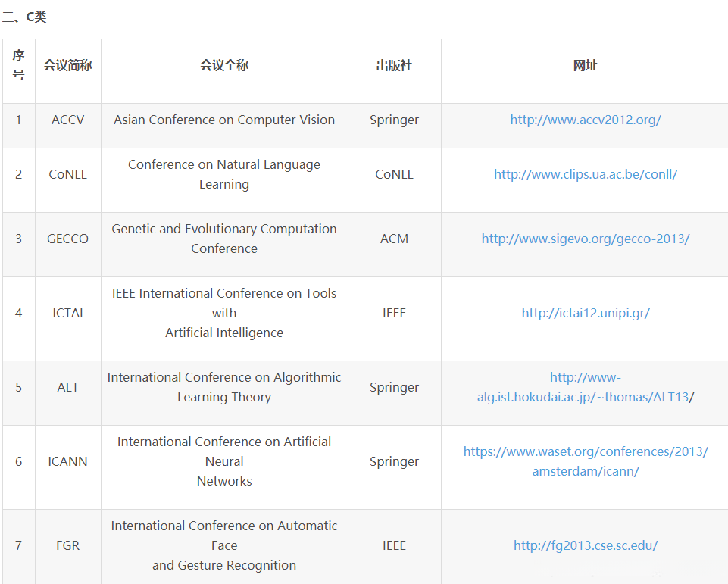Click the GECCO abbreviation cell
The width and height of the screenshot is (728, 584).
pos(67,239)
